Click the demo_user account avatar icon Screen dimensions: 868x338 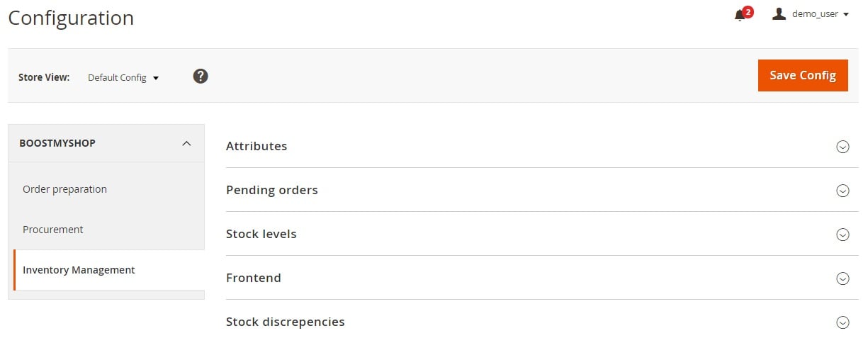pos(779,13)
